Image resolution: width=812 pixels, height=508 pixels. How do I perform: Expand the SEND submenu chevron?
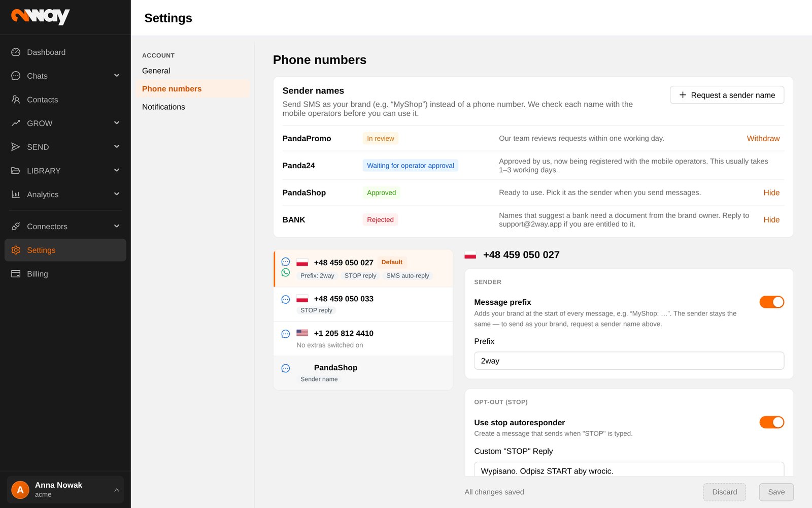117,147
